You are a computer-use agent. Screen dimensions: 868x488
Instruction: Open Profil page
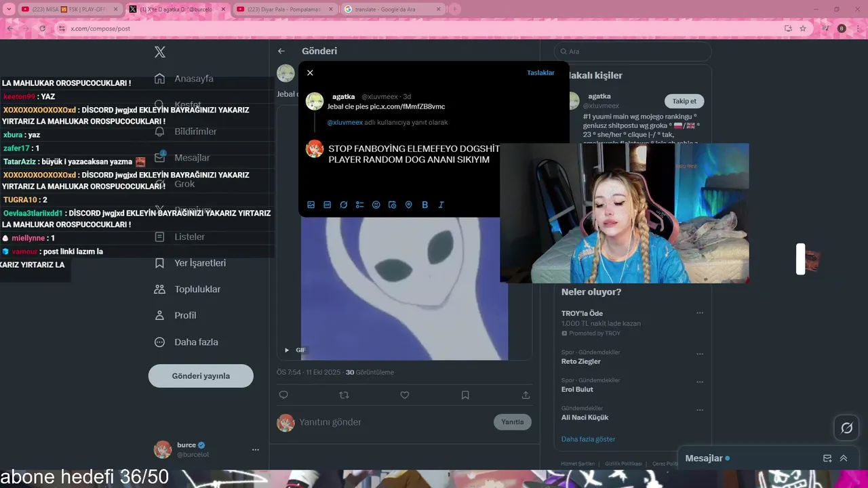coord(176,316)
